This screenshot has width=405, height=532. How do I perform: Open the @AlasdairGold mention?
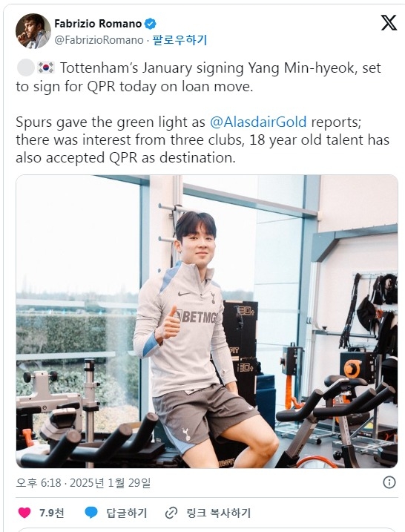tap(258, 122)
